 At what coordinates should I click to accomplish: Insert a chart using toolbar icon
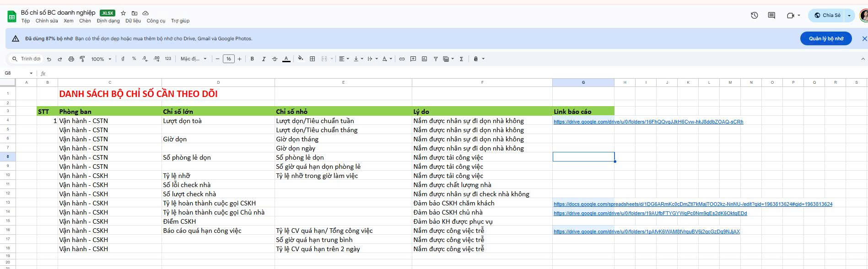pyautogui.click(x=424, y=59)
